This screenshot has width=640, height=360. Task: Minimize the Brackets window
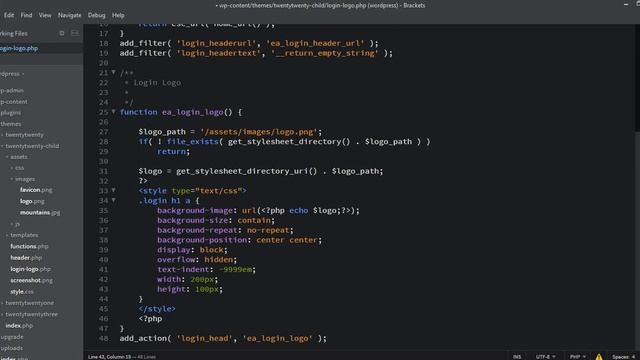(626, 4)
